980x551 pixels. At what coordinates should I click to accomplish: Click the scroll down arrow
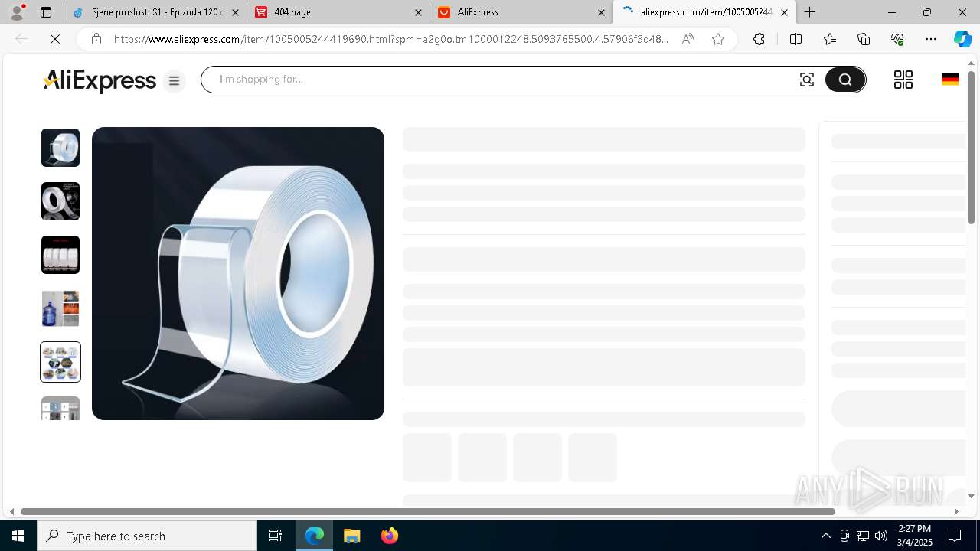coord(971,496)
